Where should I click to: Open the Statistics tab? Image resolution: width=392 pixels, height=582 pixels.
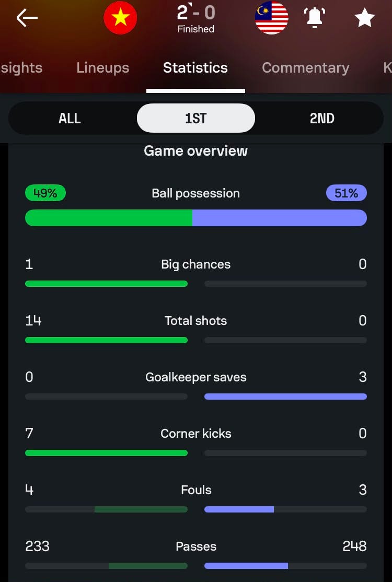195,67
